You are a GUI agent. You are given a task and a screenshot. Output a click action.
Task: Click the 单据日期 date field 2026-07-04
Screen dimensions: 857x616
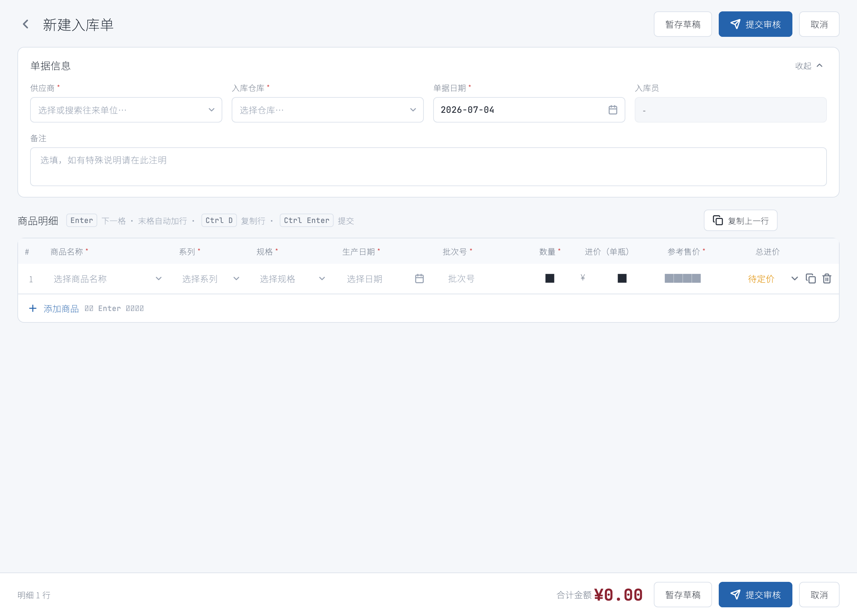point(529,110)
